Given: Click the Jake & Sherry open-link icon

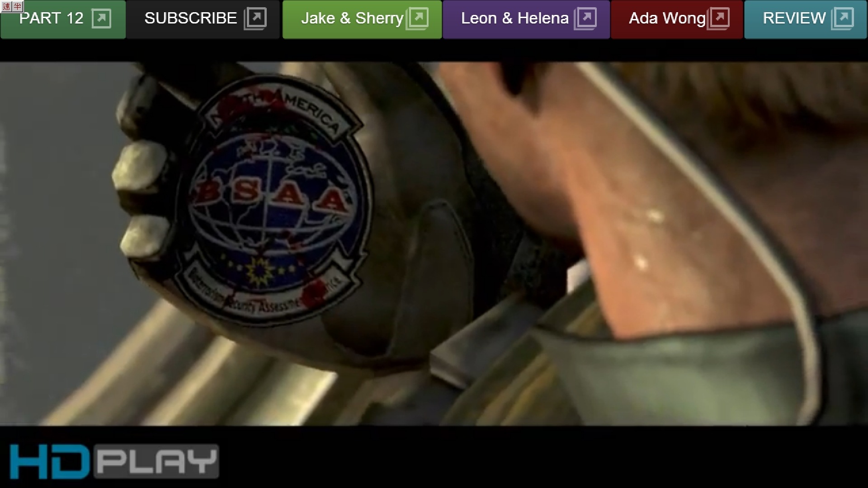Looking at the screenshot, I should [417, 19].
